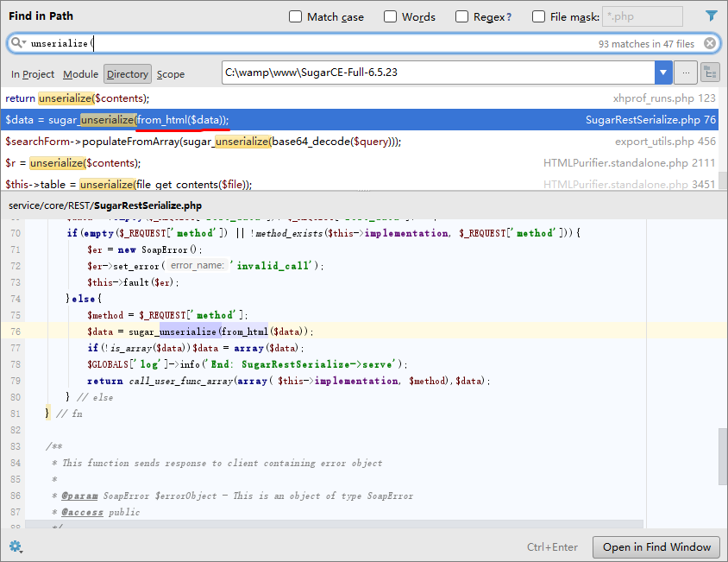728x562 pixels.
Task: Enable the Match case checkbox
Action: pos(295,16)
